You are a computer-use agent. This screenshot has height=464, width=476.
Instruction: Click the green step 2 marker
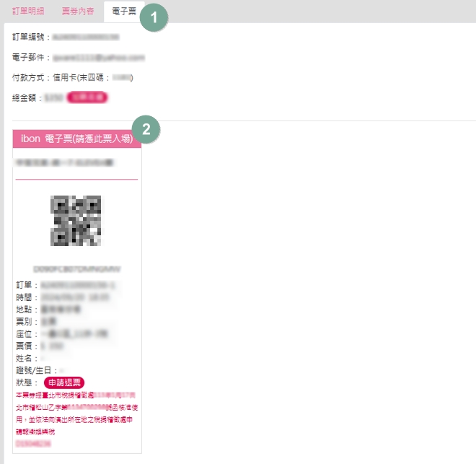click(146, 129)
